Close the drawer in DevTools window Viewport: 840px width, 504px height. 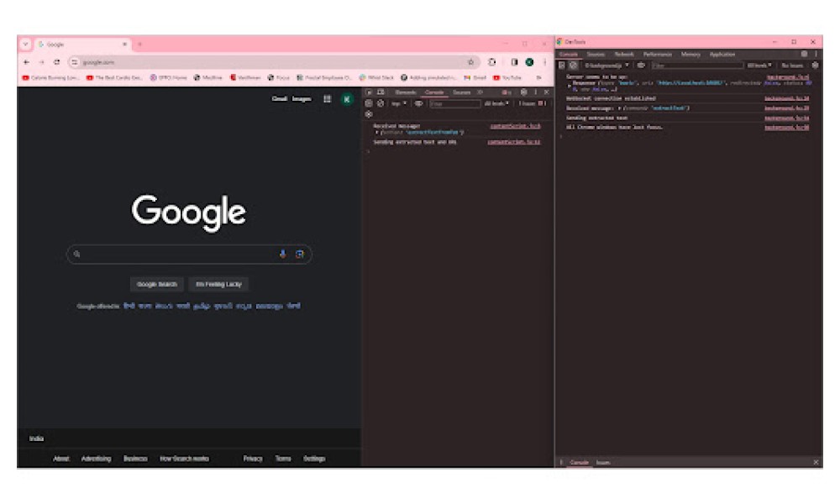[x=816, y=462]
